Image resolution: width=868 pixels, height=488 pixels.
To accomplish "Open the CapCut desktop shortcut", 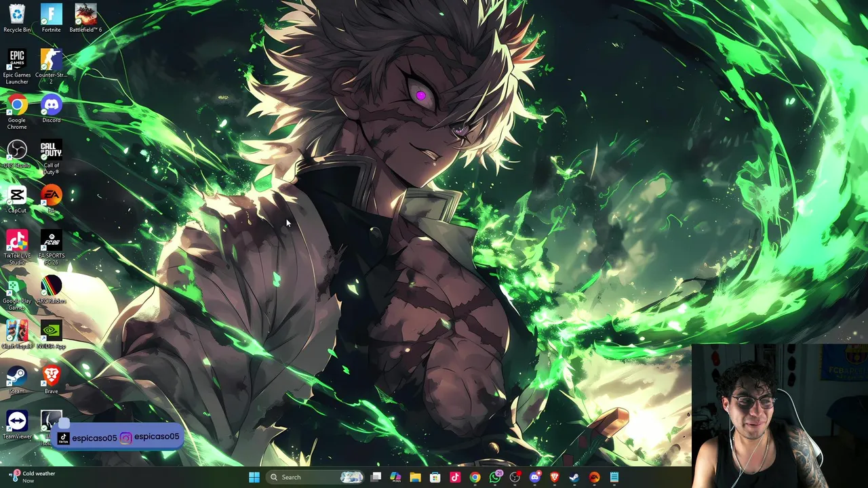I will coord(17,200).
